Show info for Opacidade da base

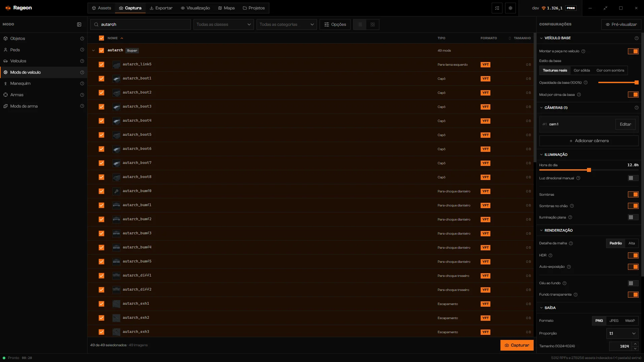tap(586, 82)
